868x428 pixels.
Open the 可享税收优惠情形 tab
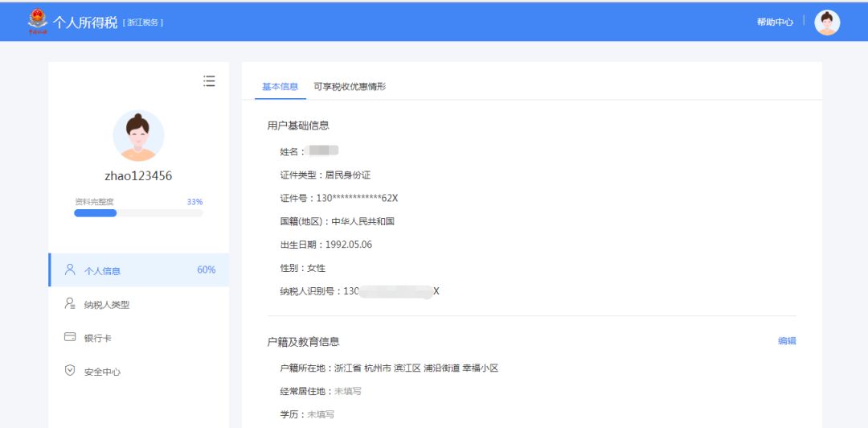pos(350,87)
